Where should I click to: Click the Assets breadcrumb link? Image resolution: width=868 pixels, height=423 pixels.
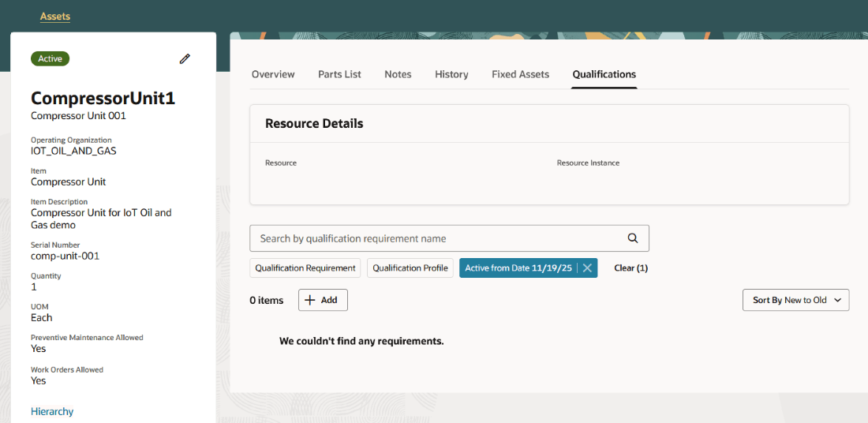point(55,17)
